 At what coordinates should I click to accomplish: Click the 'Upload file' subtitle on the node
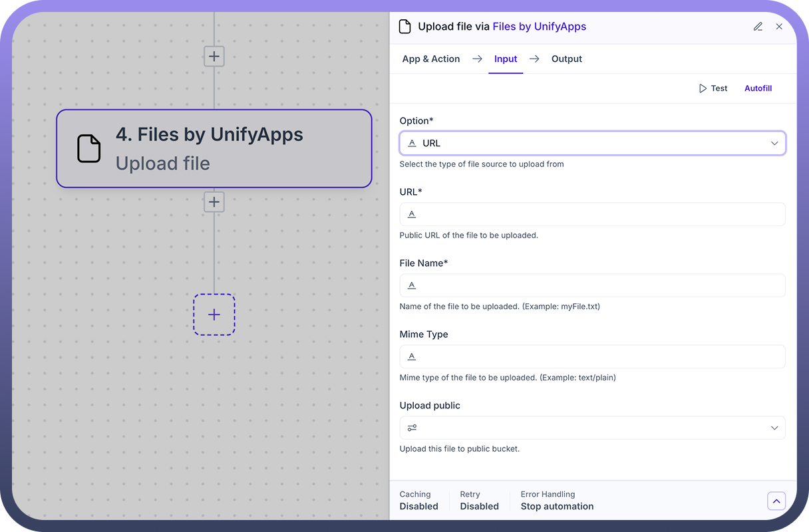pos(163,164)
